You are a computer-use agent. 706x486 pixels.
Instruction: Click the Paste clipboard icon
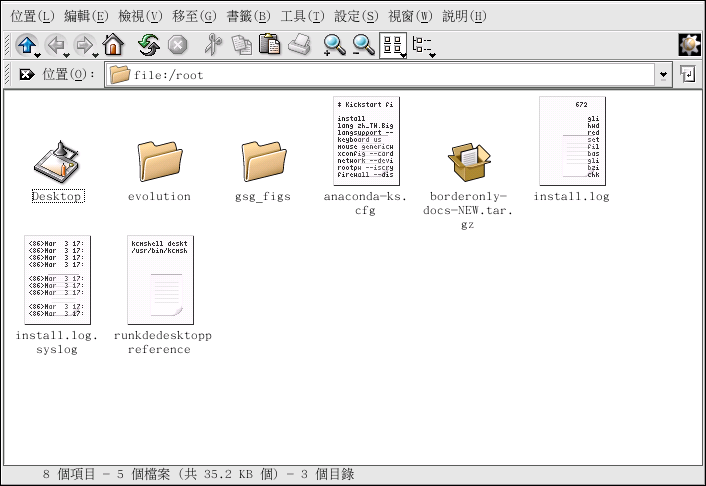(270, 45)
